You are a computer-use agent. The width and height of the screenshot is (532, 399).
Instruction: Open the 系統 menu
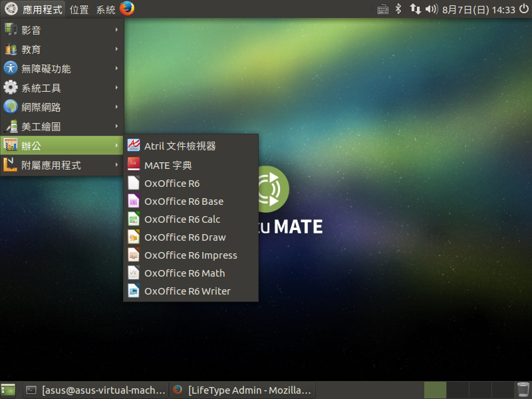(106, 9)
